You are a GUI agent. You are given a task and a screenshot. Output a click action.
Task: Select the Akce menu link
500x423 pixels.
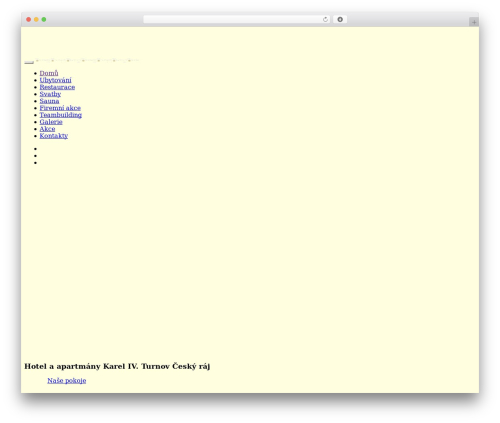tap(47, 129)
